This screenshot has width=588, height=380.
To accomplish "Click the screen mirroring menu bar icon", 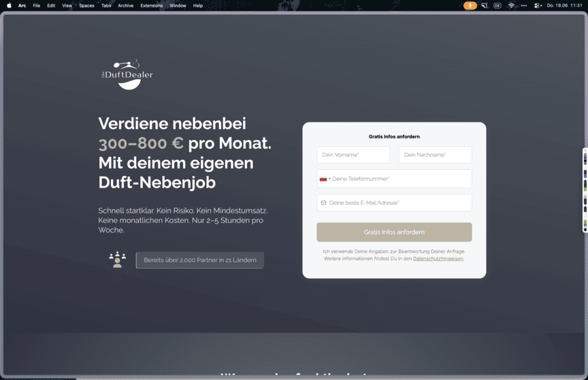I will click(x=485, y=5).
